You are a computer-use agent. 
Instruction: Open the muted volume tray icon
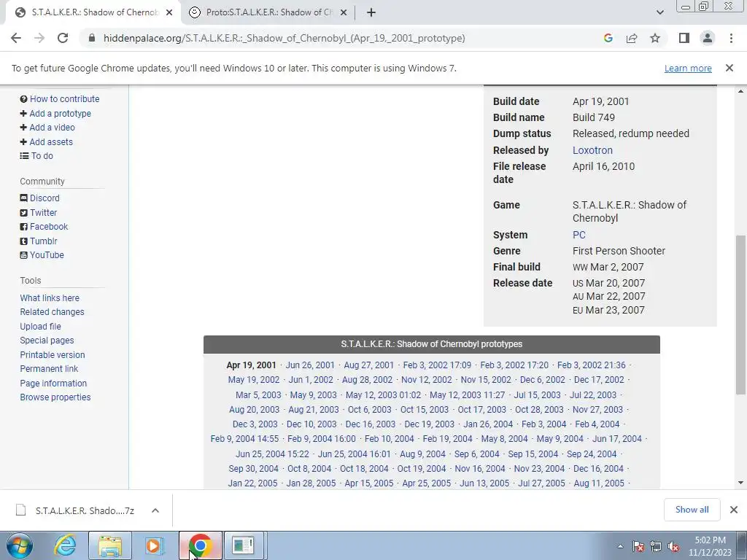coord(673,547)
